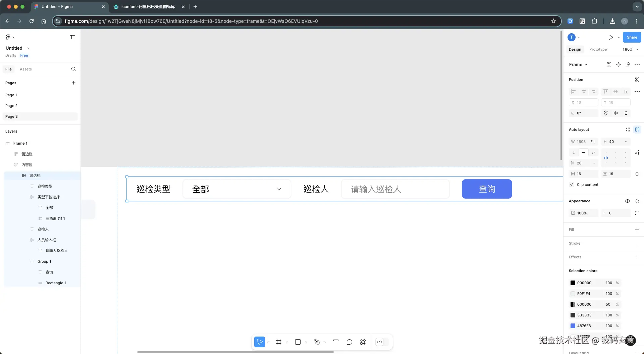
Task: Open the zoom level 180% dropdown
Action: [631, 49]
